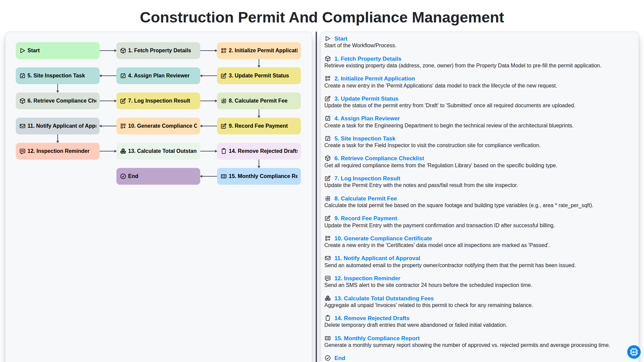Screen dimensions: 644x362
Task: Open the '10. Generate Compliance Certificate' link
Action: pos(383,238)
